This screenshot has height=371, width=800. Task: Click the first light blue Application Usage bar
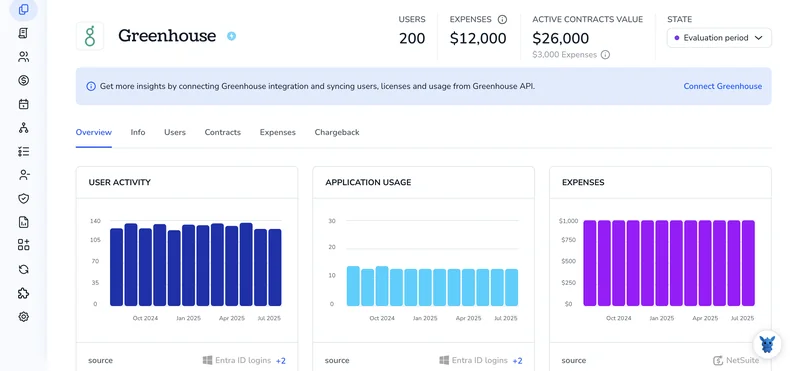tap(353, 286)
